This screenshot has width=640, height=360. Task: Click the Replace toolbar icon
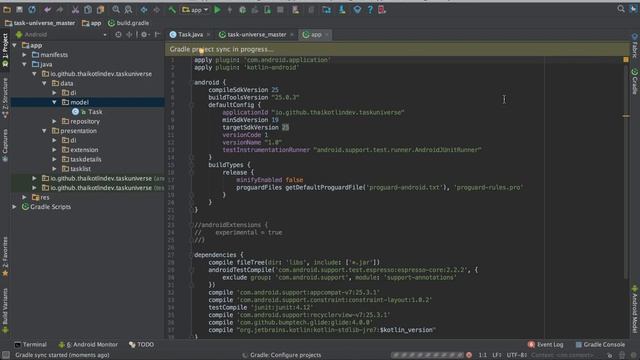128,9
